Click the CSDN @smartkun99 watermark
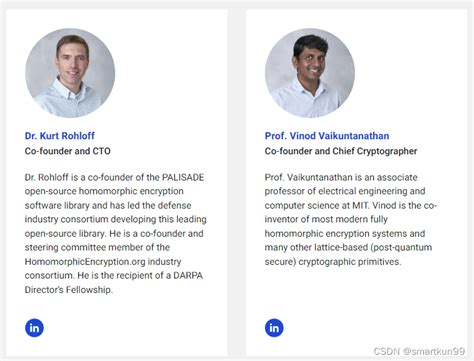474x361 pixels. [x=419, y=351]
